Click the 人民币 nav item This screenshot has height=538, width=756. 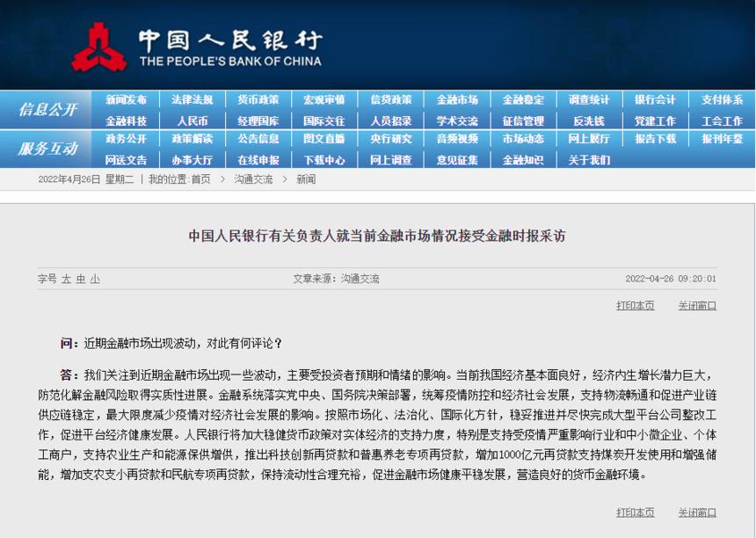click(193, 121)
